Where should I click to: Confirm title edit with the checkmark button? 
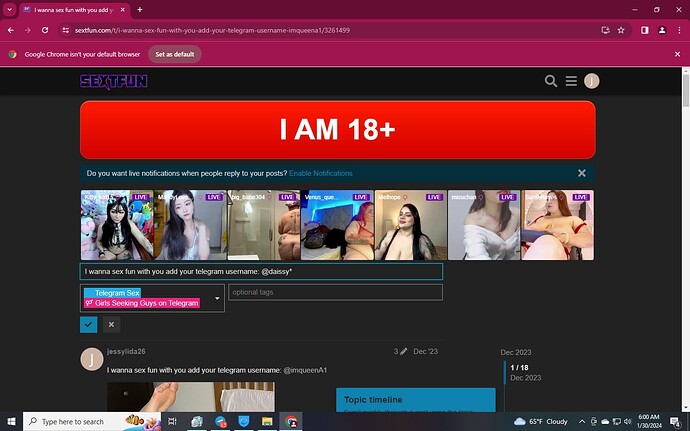(x=88, y=324)
